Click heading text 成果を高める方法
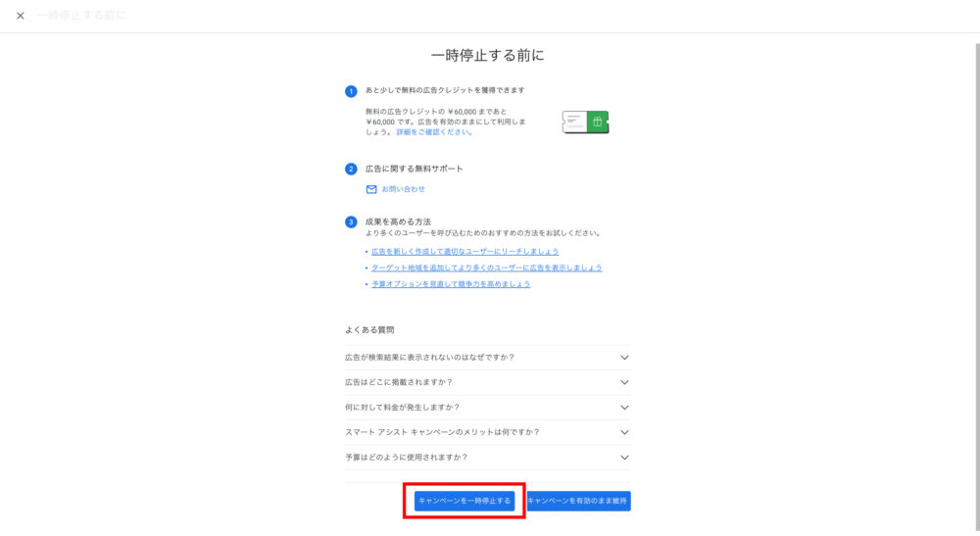980x536 pixels. [398, 221]
